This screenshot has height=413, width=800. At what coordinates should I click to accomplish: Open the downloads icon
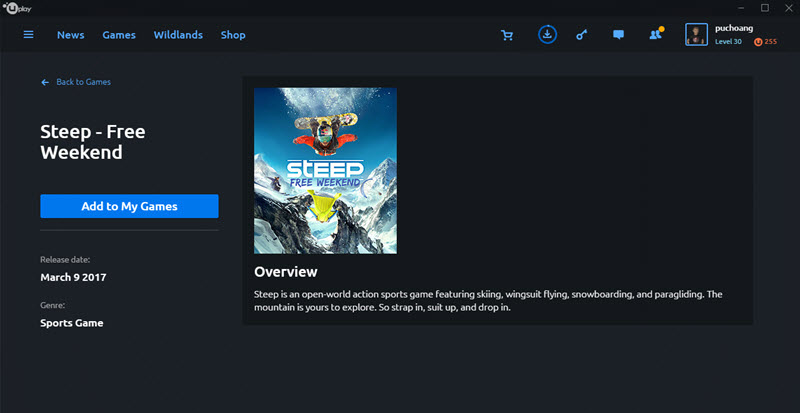coord(547,35)
